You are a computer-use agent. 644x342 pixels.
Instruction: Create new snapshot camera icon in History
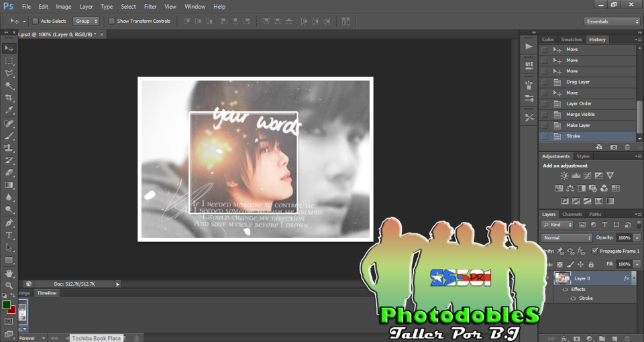tap(614, 147)
